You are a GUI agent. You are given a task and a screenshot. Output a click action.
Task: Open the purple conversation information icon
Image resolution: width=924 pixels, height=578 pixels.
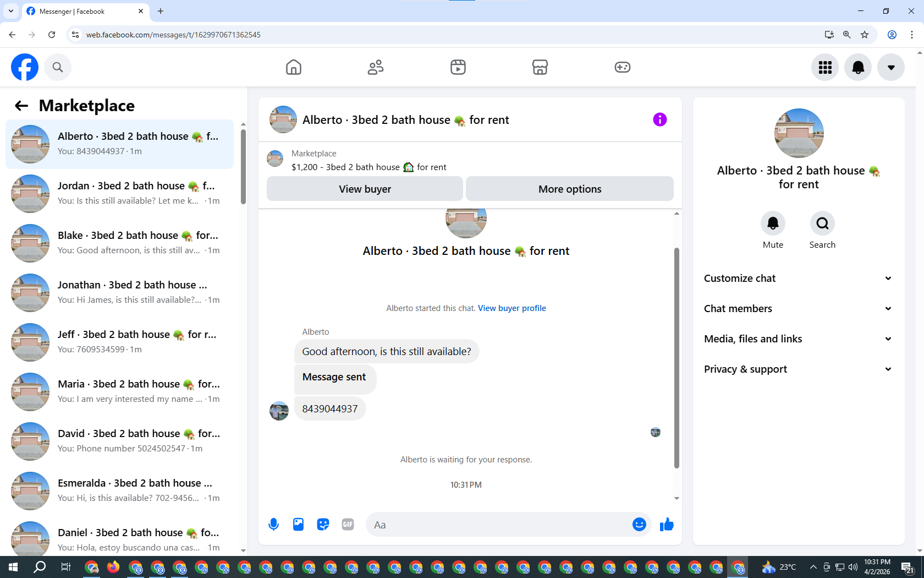coord(660,119)
